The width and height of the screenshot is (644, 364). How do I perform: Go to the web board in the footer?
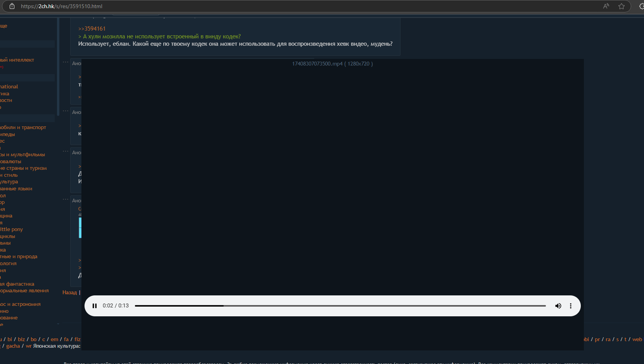pos(637,339)
